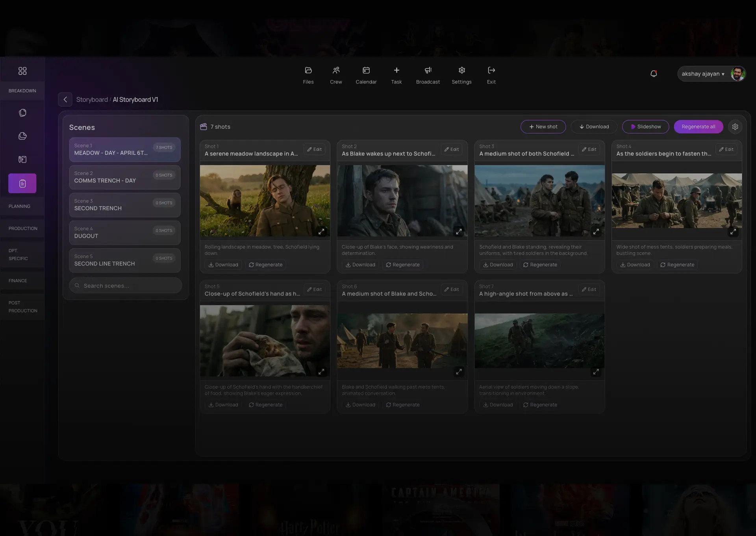Download Shot 3 image
Viewport: 756px width, 536px height.
pyautogui.click(x=498, y=265)
